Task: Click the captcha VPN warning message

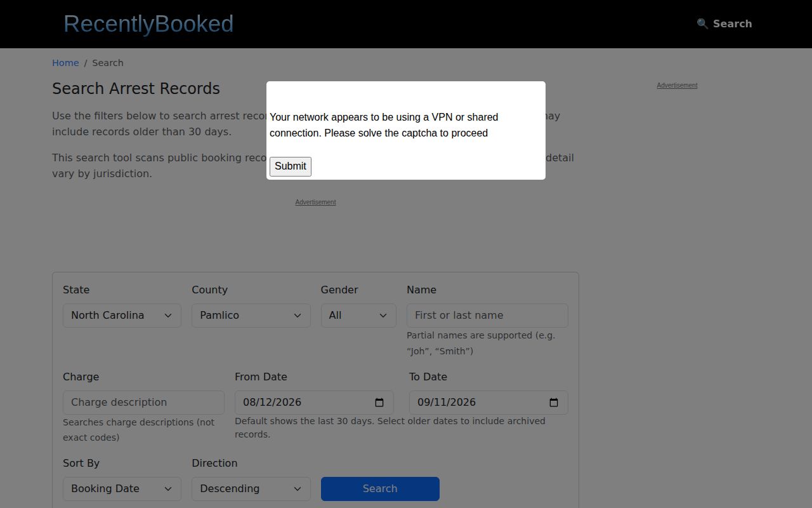Action: (x=384, y=125)
